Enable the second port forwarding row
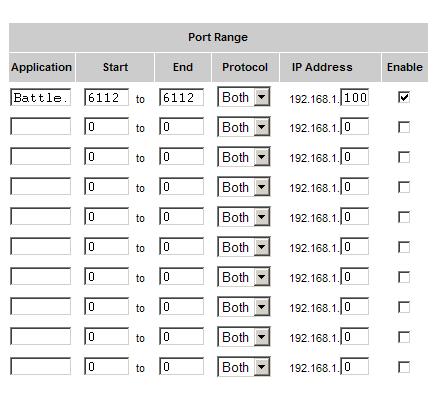 point(404,127)
